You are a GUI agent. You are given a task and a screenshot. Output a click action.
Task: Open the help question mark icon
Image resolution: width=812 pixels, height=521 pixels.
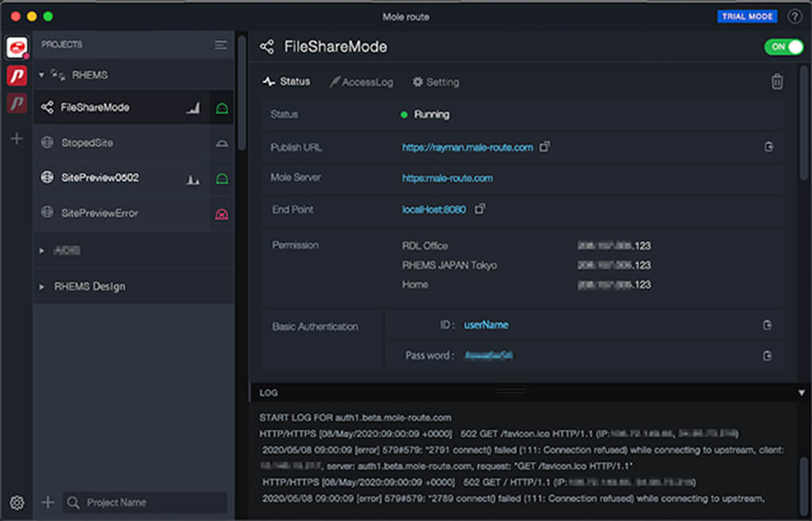point(794,17)
